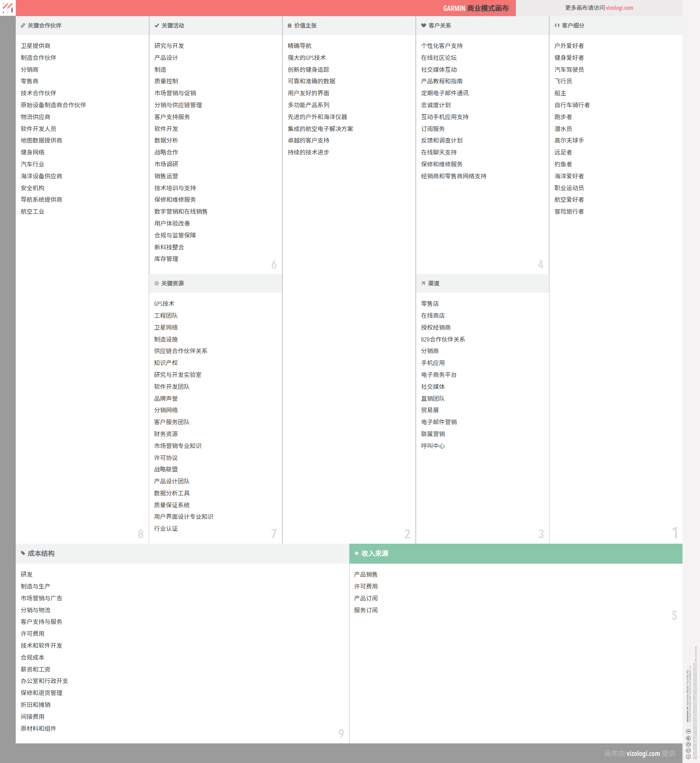Image resolution: width=700 pixels, height=763 pixels.
Task: Click the plane icon beside 渠道
Action: click(423, 283)
